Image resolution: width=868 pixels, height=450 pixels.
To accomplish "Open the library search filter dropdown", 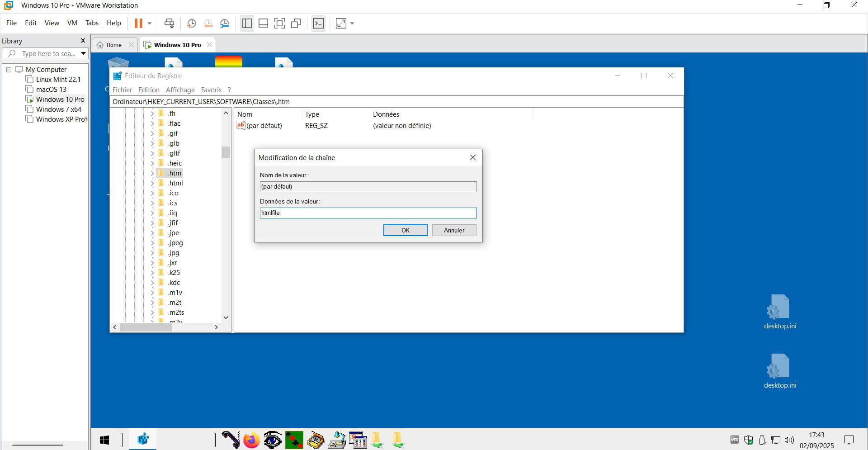I will click(83, 53).
